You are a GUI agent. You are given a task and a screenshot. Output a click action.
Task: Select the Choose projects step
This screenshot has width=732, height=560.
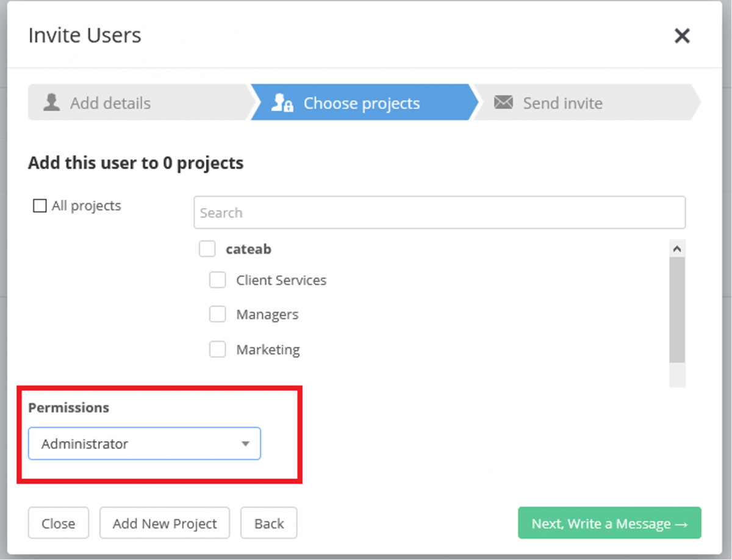pyautogui.click(x=361, y=102)
